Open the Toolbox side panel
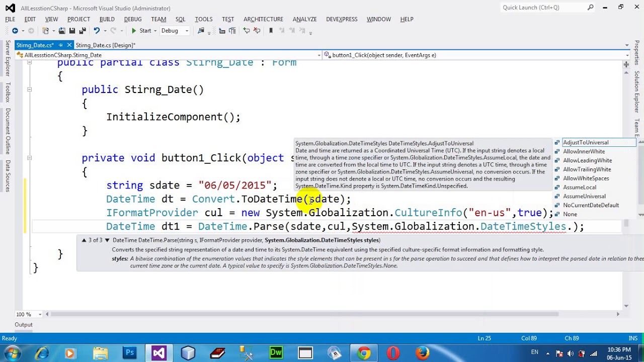The image size is (644, 362). click(8, 93)
